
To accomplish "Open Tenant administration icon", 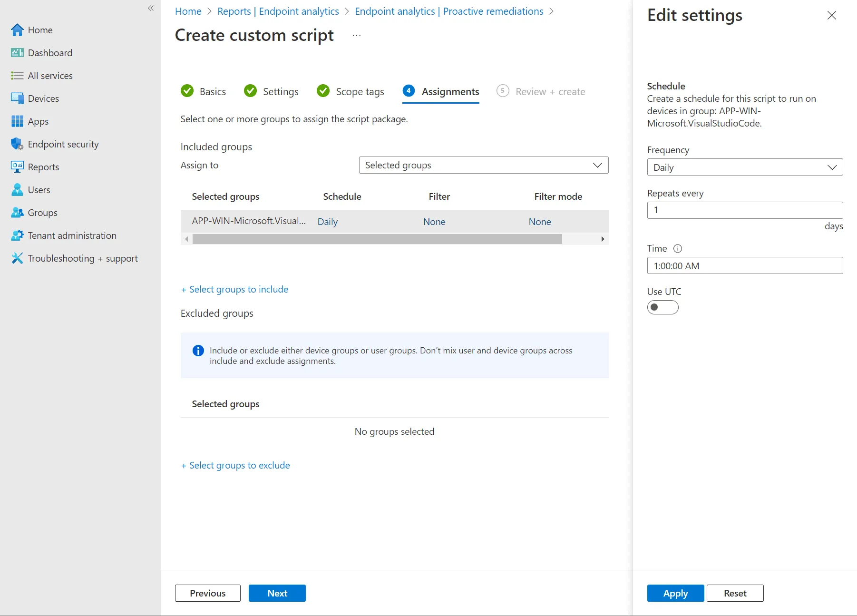I will pyautogui.click(x=17, y=235).
